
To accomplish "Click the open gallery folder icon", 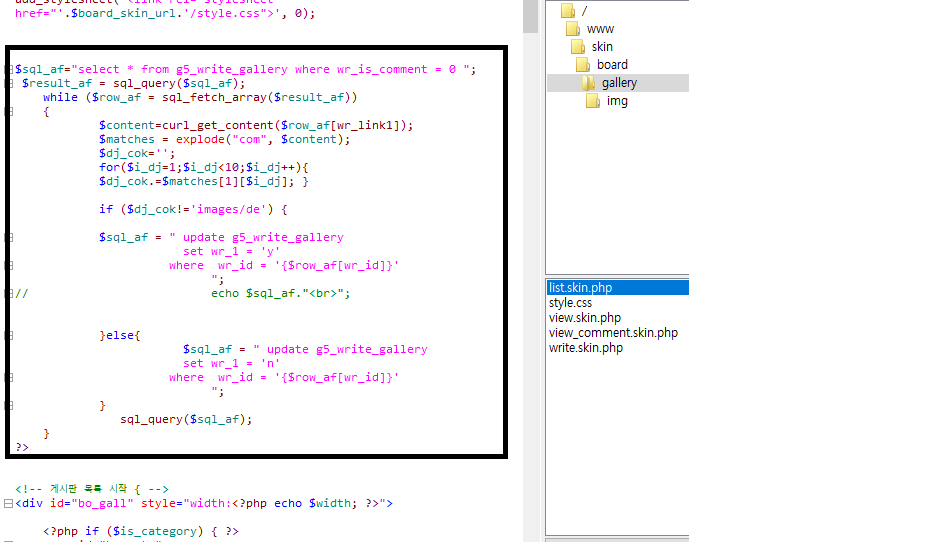I will (588, 83).
